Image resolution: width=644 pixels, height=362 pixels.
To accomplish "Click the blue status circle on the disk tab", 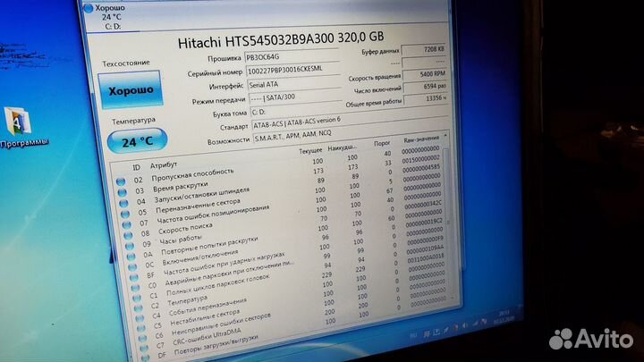I will [x=89, y=8].
